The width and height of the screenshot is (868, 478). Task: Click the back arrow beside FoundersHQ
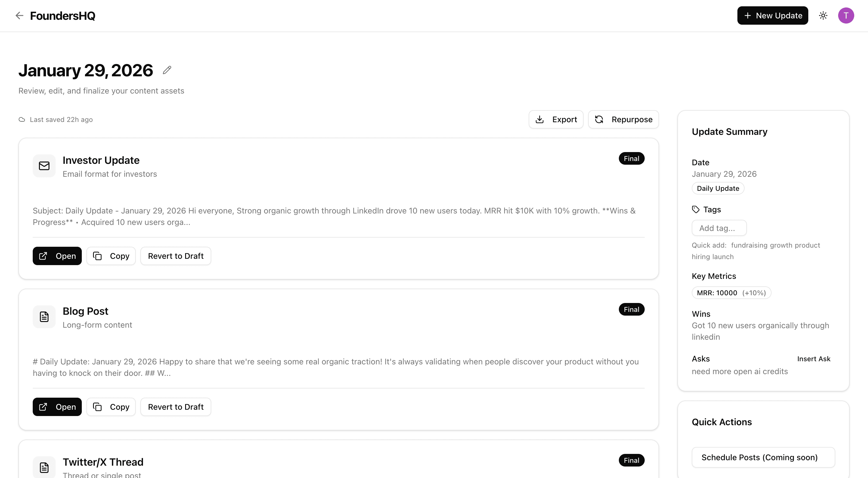click(x=19, y=15)
